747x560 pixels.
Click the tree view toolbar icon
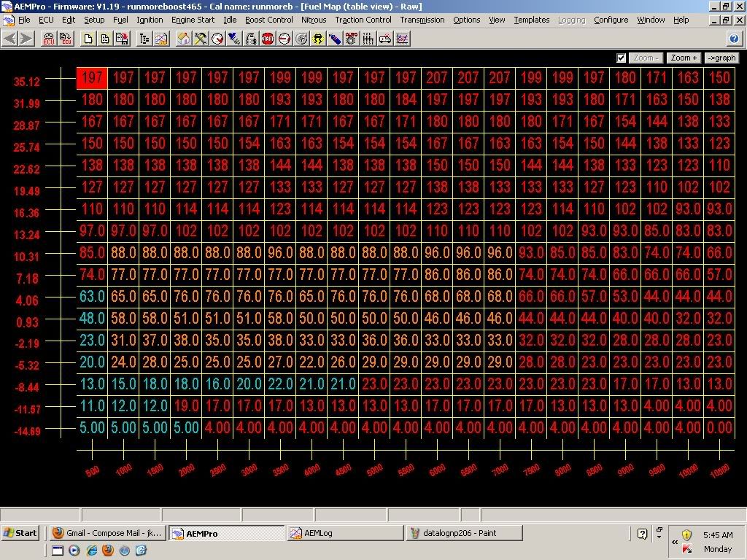(144, 39)
